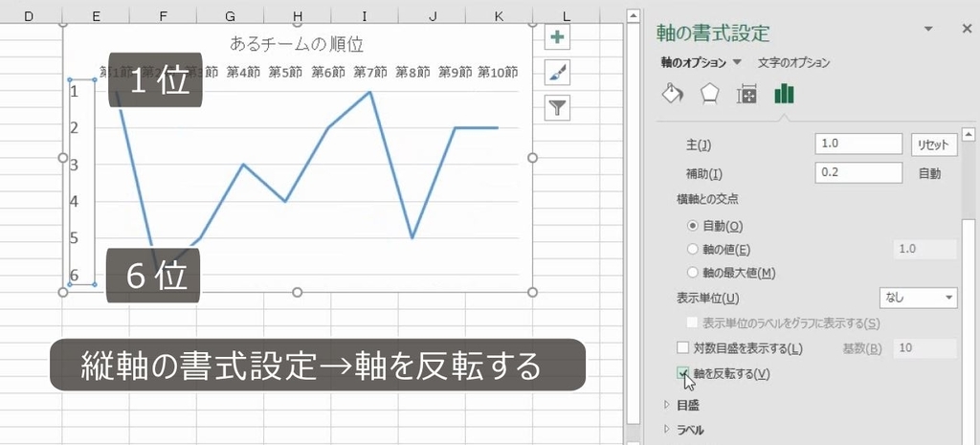Click the pane scrollbar up arrow

tap(969, 134)
